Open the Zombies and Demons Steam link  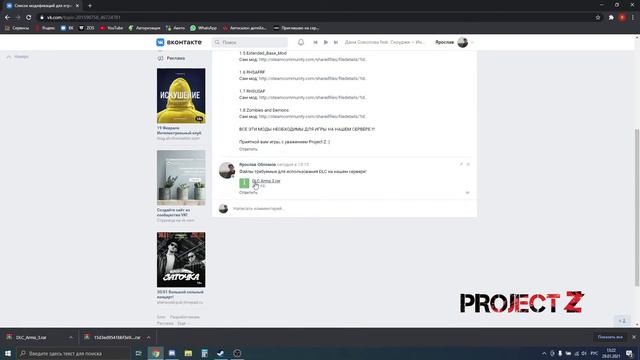pyautogui.click(x=313, y=116)
